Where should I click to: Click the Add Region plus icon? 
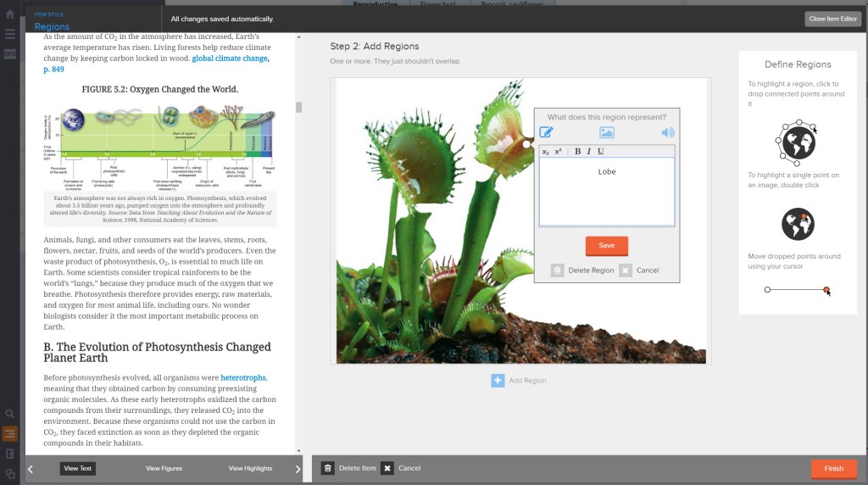(498, 381)
